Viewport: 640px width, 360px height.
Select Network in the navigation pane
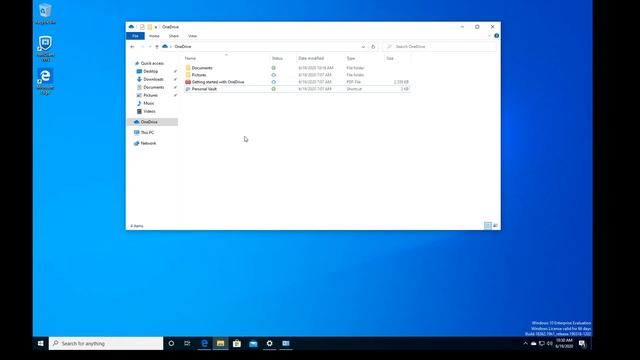(x=148, y=143)
